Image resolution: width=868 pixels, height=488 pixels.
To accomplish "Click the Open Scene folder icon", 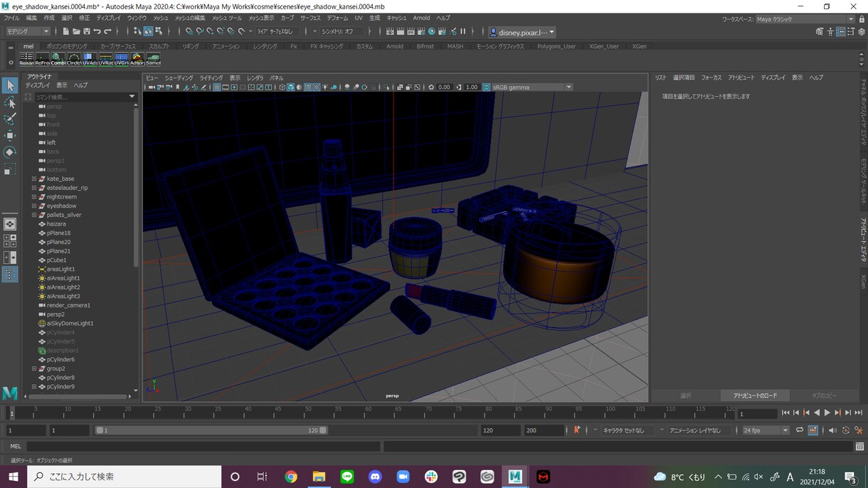I will [76, 31].
